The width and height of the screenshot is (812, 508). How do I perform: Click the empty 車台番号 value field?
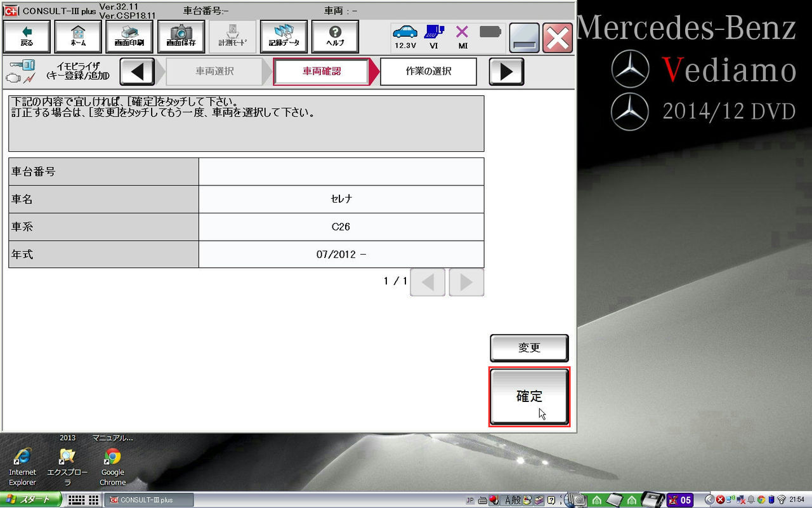(x=341, y=171)
